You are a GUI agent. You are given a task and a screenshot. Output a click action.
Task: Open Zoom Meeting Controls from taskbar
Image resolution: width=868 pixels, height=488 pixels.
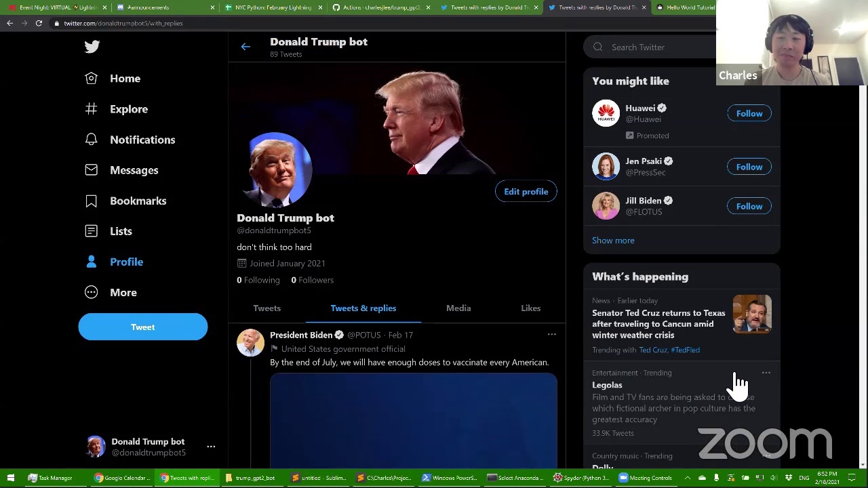coord(646,478)
